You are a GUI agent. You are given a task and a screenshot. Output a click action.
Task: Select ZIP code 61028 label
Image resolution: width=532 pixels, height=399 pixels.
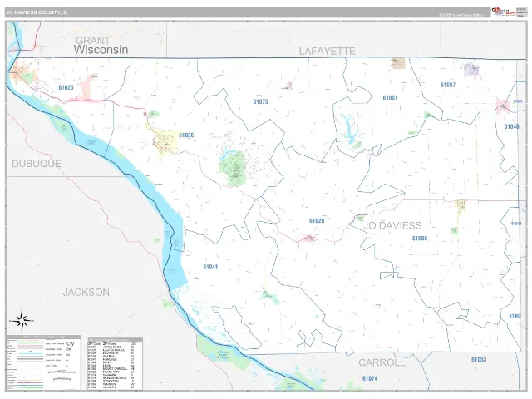point(317,221)
